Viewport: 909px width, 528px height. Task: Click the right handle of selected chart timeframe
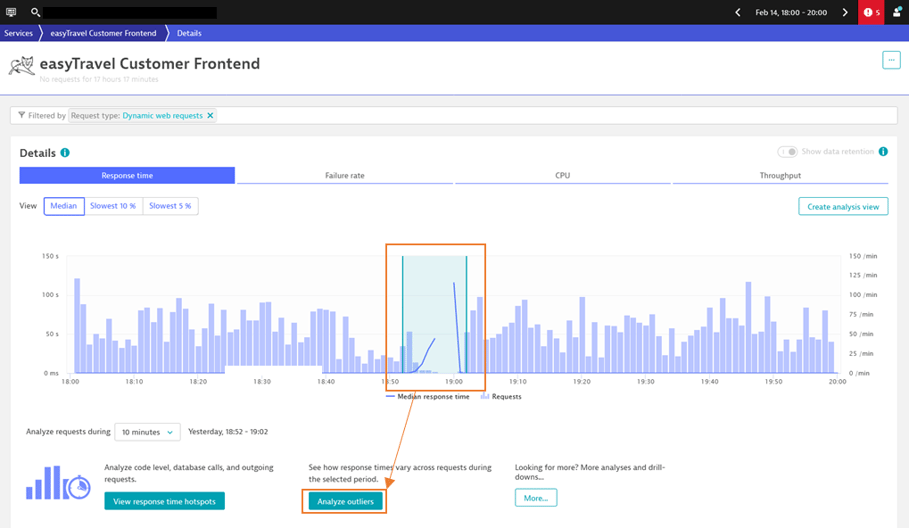pyautogui.click(x=466, y=314)
